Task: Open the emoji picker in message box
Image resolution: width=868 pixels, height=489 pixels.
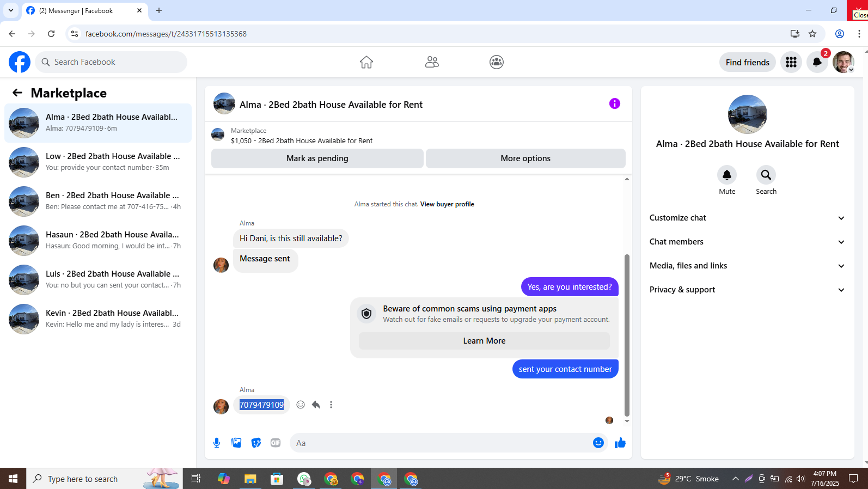Action: pos(598,443)
